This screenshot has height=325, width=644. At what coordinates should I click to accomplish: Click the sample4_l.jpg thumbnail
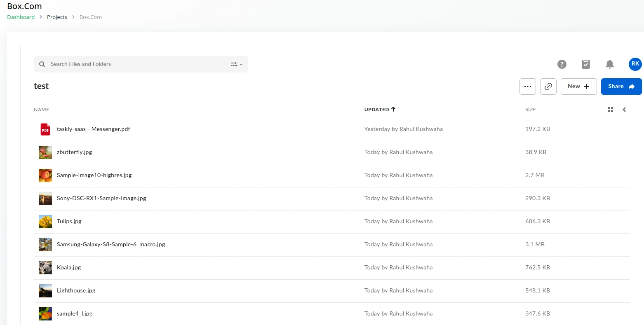tap(45, 314)
